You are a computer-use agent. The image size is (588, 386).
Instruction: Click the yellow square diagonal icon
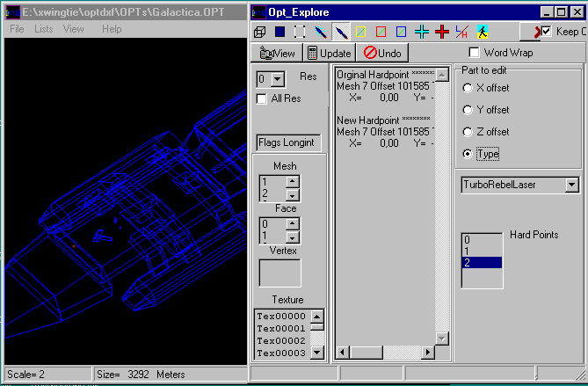point(360,33)
